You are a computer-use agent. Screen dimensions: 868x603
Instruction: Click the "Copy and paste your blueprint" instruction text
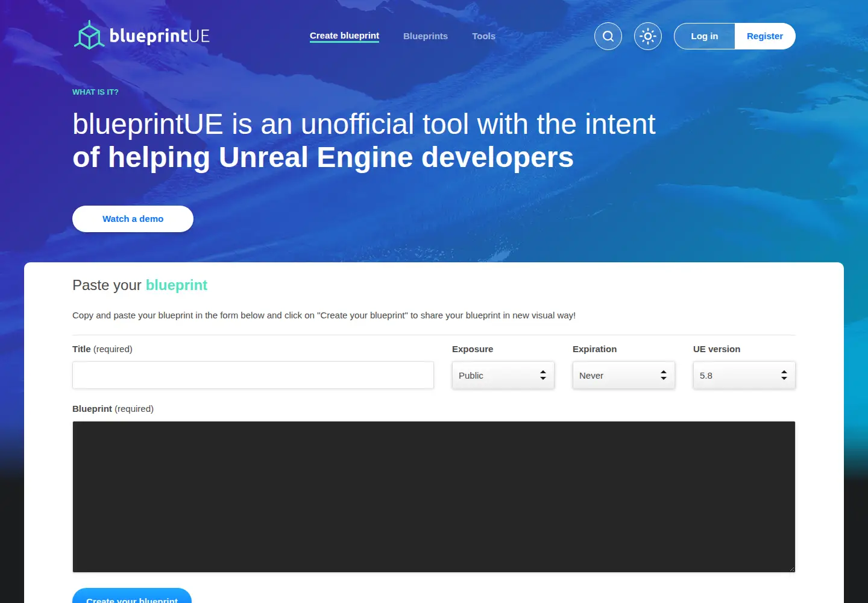click(324, 315)
